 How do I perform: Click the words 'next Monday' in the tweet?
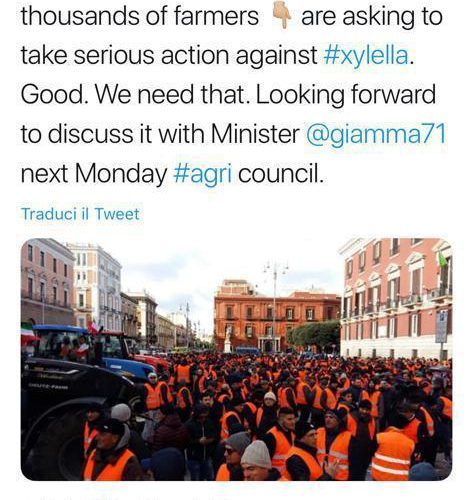click(x=94, y=174)
